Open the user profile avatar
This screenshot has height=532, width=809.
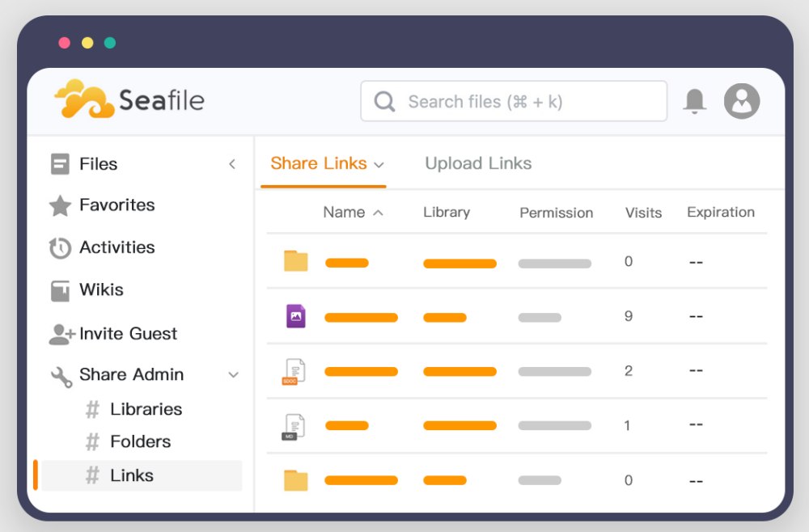[x=741, y=100]
